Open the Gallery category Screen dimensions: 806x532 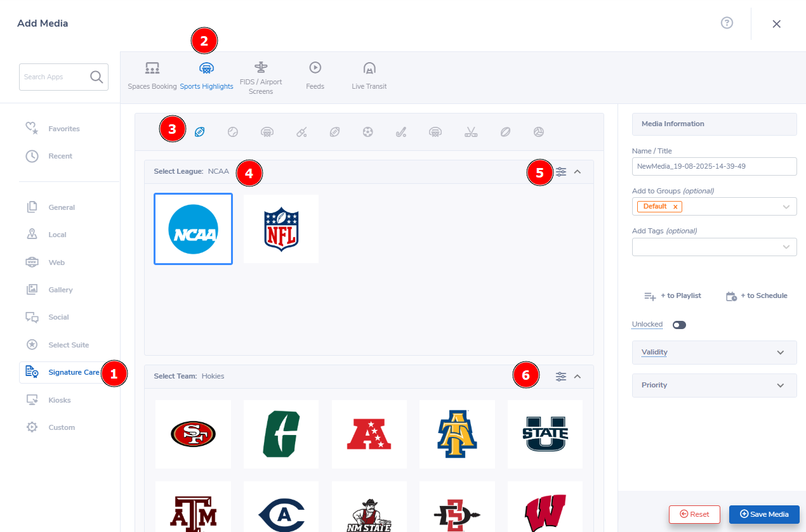point(50,290)
